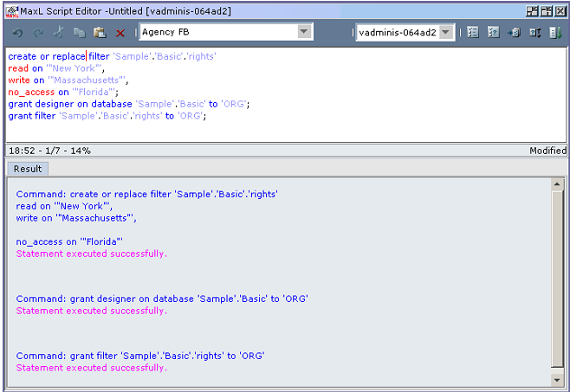The image size is (570, 392).
Task: Open the vadminis-064ad2 server dropdown arrow
Action: [x=445, y=32]
